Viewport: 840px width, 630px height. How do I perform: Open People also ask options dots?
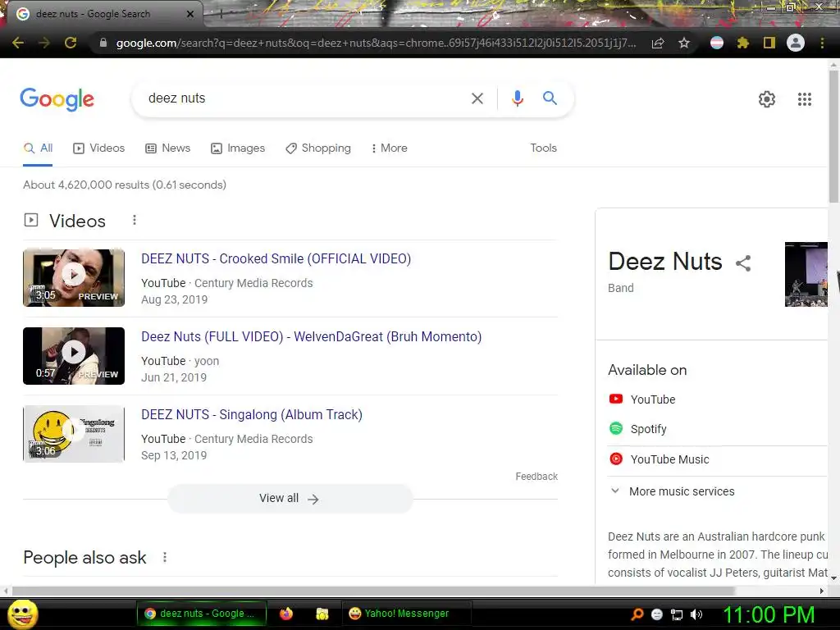[165, 557]
